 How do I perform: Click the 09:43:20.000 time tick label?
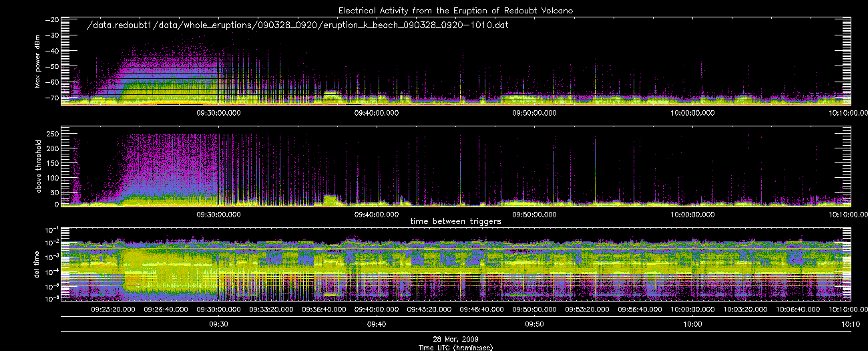pos(429,310)
